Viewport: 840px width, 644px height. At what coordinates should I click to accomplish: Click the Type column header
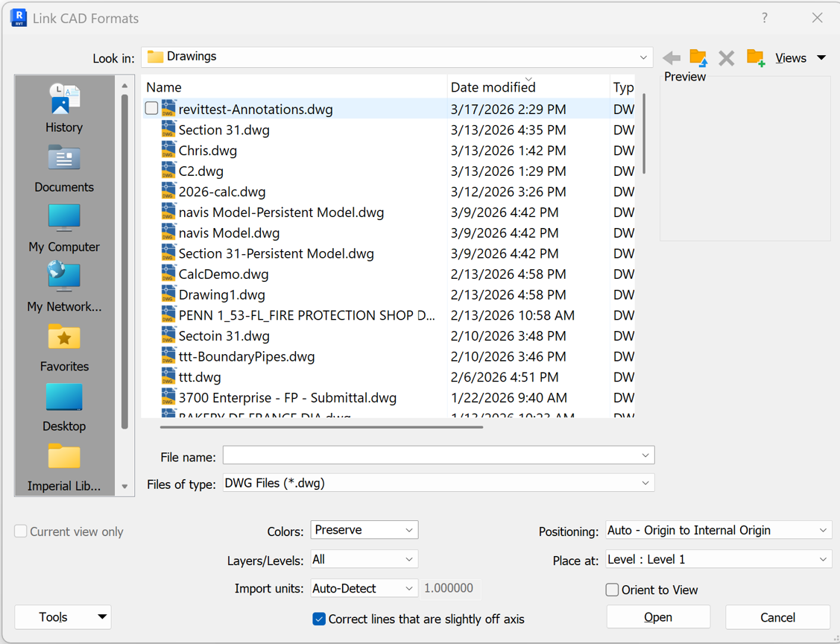(x=622, y=86)
